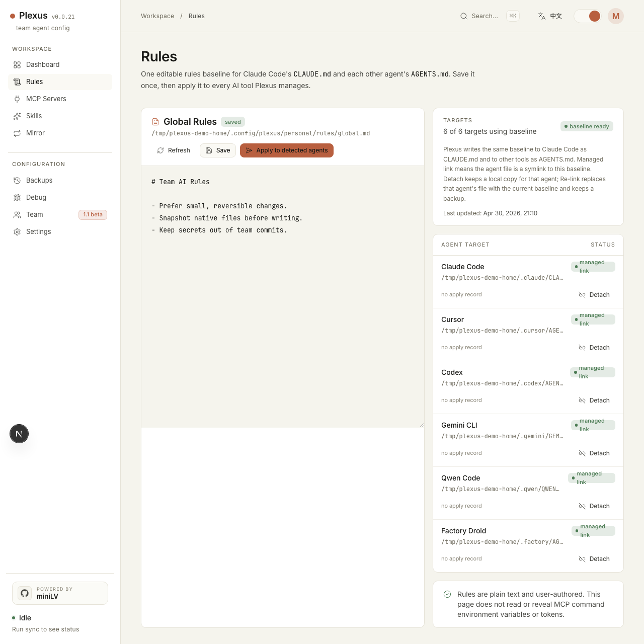Screen dimensions: 644x644
Task: Click Workspace breadcrumb link
Action: click(157, 16)
